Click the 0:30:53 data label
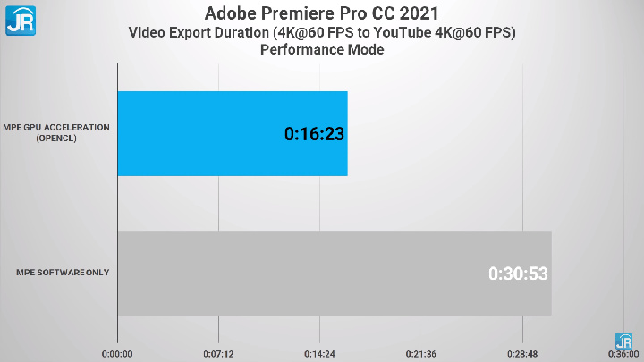 point(518,274)
